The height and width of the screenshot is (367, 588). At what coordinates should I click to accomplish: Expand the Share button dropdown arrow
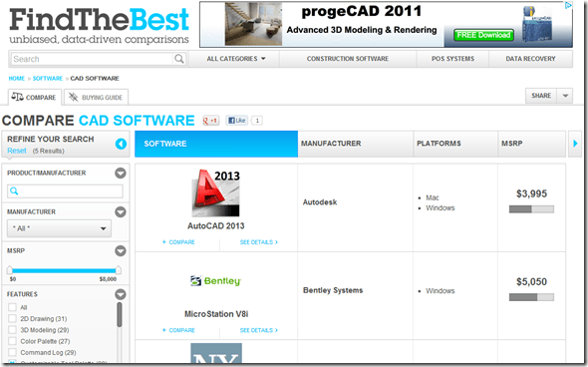(x=565, y=96)
